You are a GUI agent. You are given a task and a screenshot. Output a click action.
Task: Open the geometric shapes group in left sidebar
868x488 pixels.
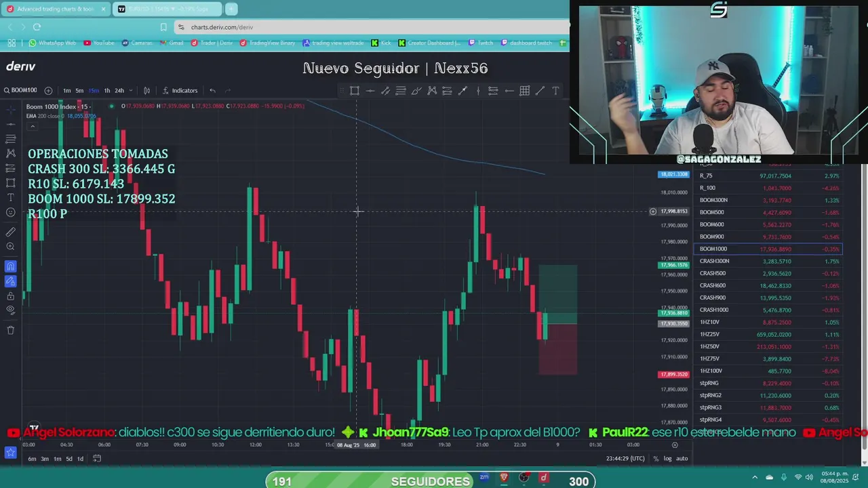[x=10, y=183]
